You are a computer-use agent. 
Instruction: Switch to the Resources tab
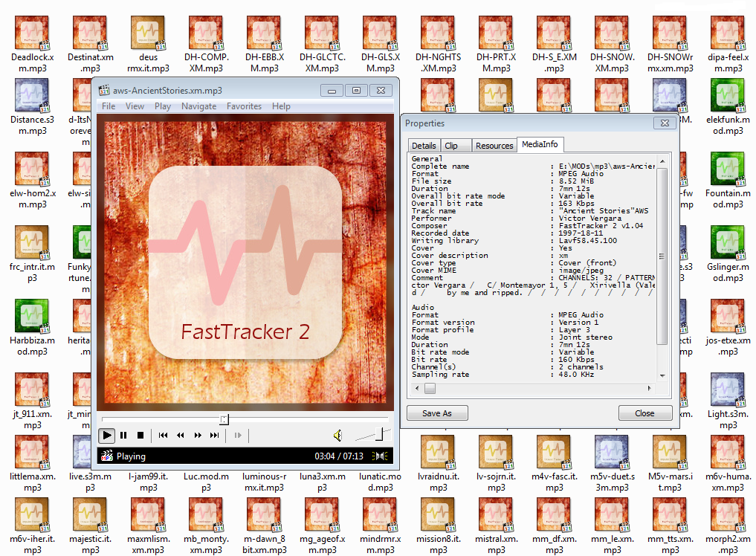click(x=494, y=146)
